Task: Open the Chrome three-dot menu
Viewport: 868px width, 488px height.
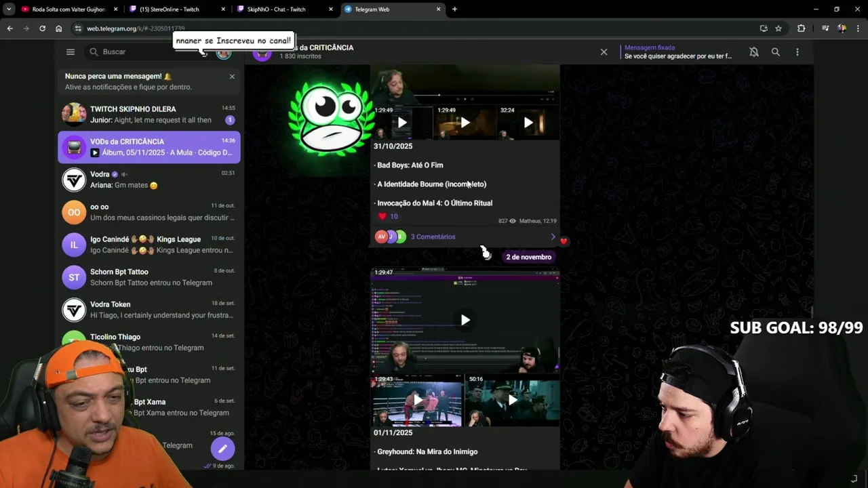Action: [858, 28]
